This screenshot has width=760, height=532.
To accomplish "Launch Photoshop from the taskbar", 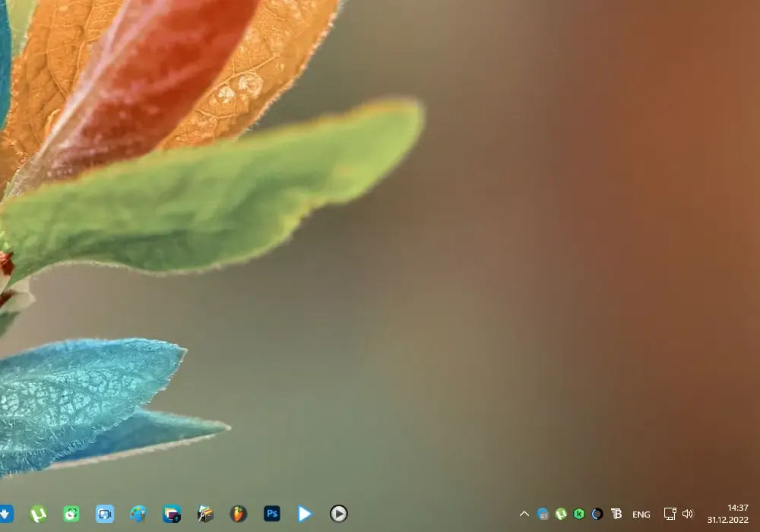I will pyautogui.click(x=272, y=514).
